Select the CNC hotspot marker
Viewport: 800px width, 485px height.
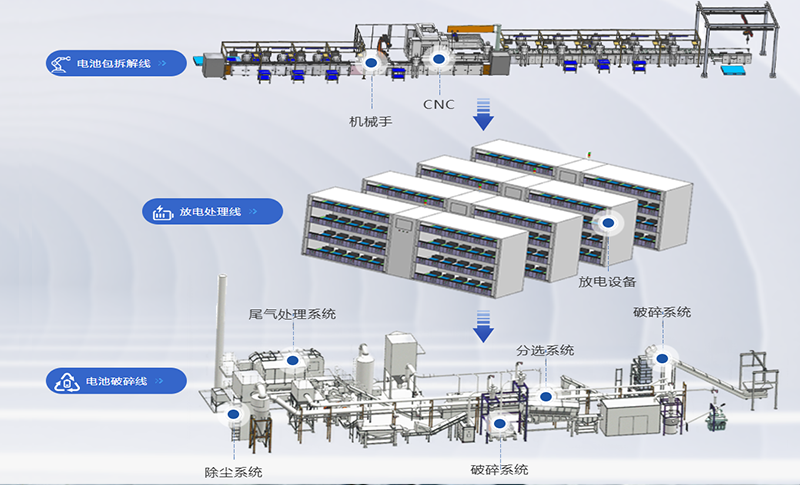(x=437, y=62)
